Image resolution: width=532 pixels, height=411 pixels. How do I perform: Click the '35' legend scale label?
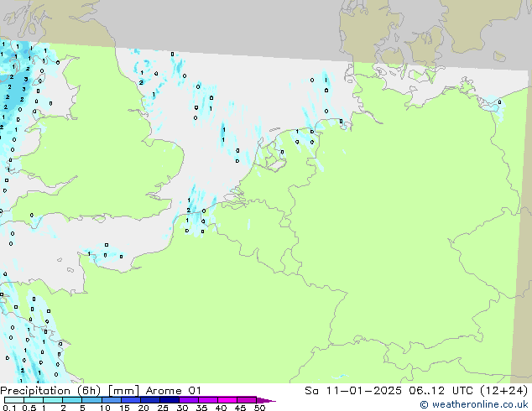coord(201,408)
